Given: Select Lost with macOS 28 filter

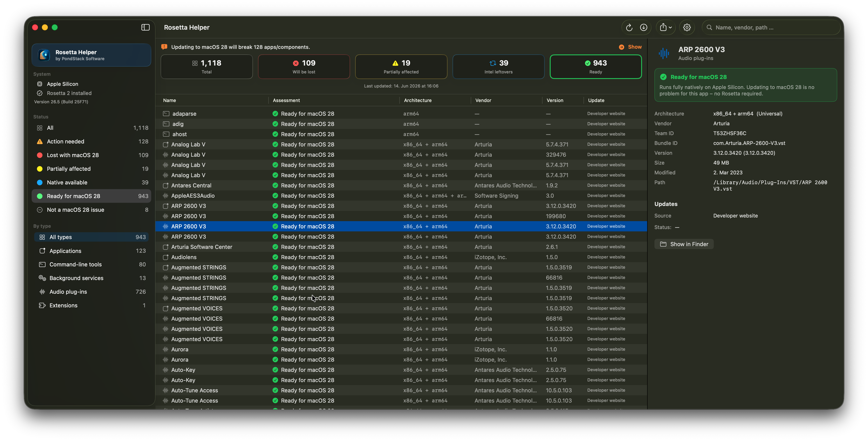Looking at the screenshot, I should tap(91, 155).
